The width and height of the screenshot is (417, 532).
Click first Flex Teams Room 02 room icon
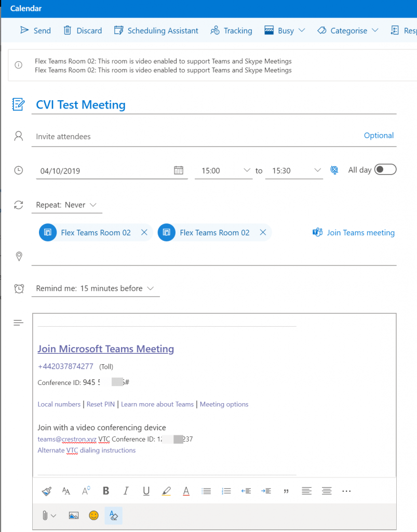pos(48,232)
